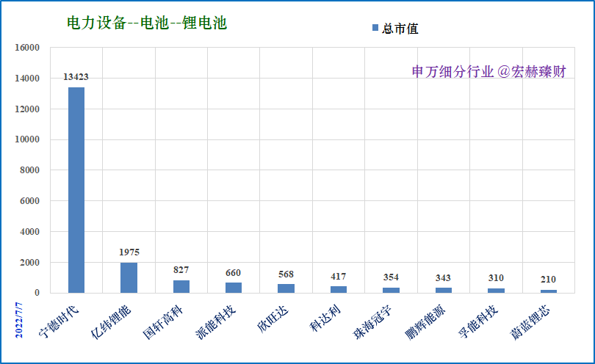Click the chart title 电力设备--电池--锂电池
595x364 pixels.
[x=147, y=23]
